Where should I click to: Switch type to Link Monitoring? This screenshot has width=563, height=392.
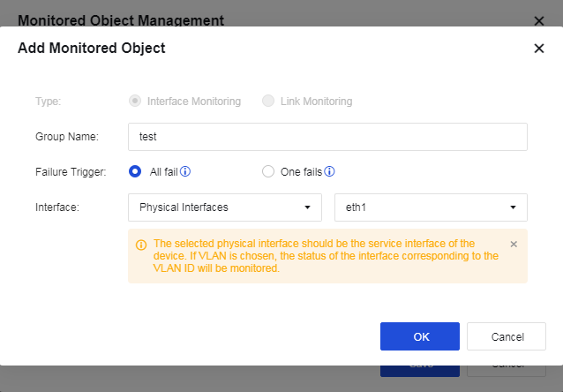tap(268, 102)
